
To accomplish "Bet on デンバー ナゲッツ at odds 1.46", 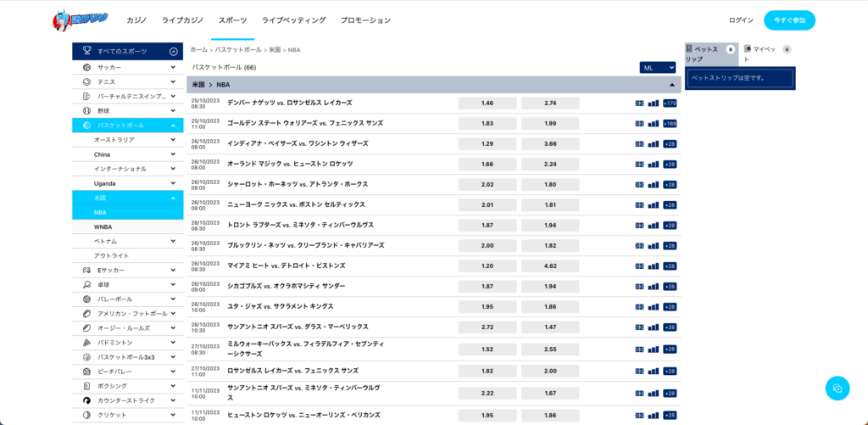I will 487,103.
